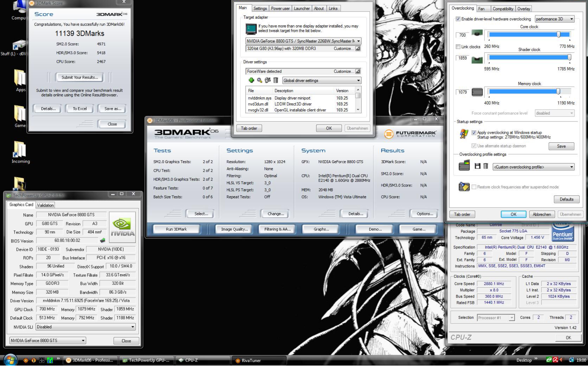
Task: Click the network tray icon near the clock
Action: coord(571,360)
